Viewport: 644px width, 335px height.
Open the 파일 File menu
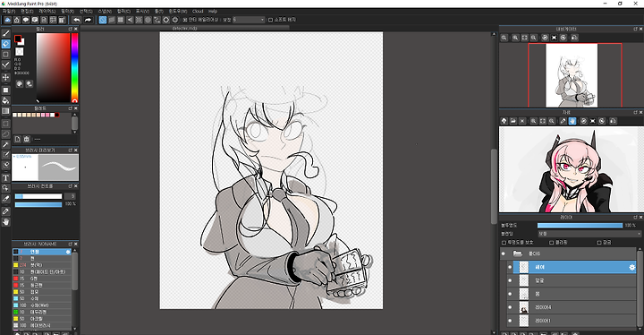[x=8, y=12]
